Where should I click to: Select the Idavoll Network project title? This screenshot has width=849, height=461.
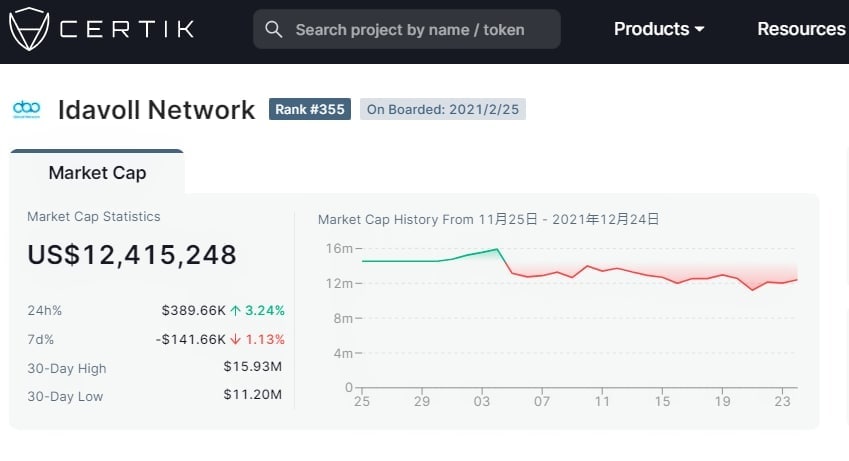(156, 110)
